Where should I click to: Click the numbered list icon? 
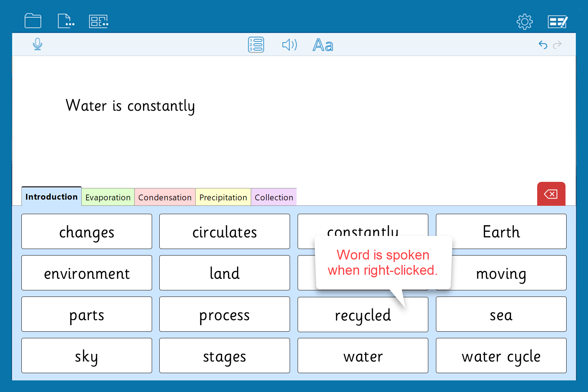(256, 45)
